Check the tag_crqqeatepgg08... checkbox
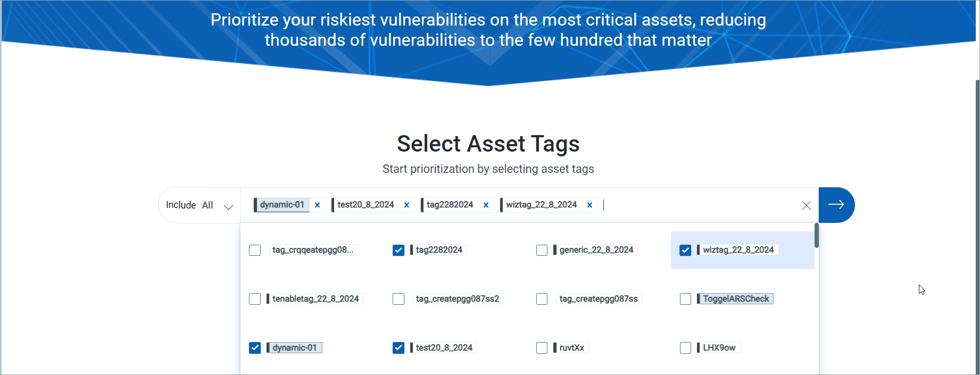This screenshot has height=375, width=980. coord(255,250)
